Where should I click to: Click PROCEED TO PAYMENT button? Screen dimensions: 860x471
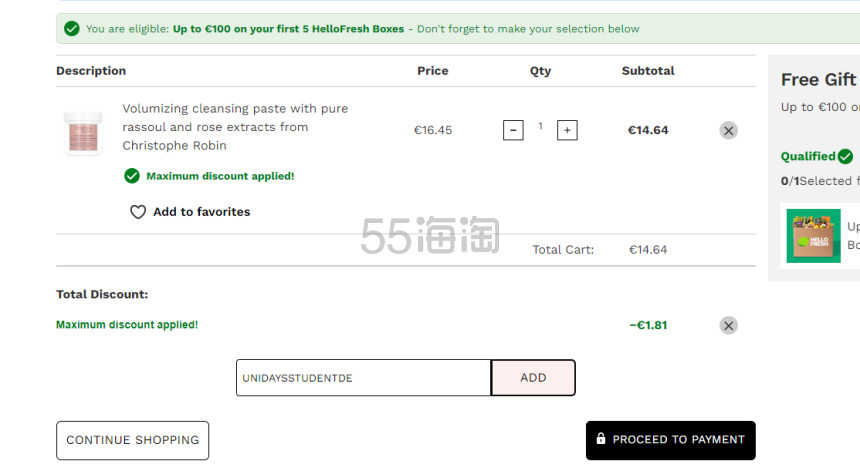[670, 440]
